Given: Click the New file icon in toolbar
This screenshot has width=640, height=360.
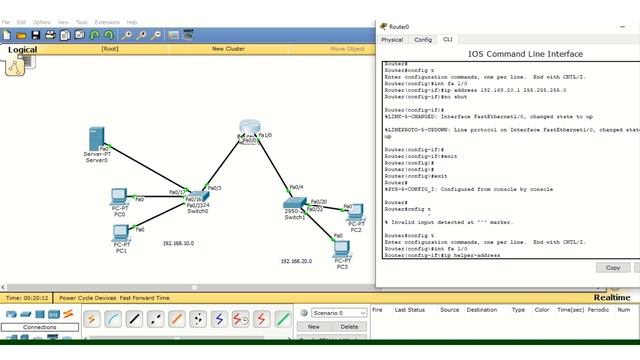Looking at the screenshot, I should pos(7,36).
